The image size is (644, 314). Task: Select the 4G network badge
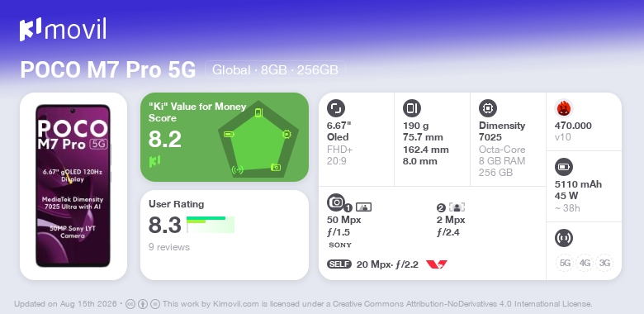click(585, 263)
